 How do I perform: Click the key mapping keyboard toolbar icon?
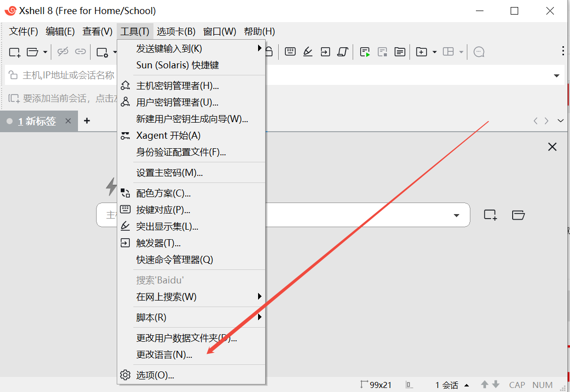click(290, 51)
